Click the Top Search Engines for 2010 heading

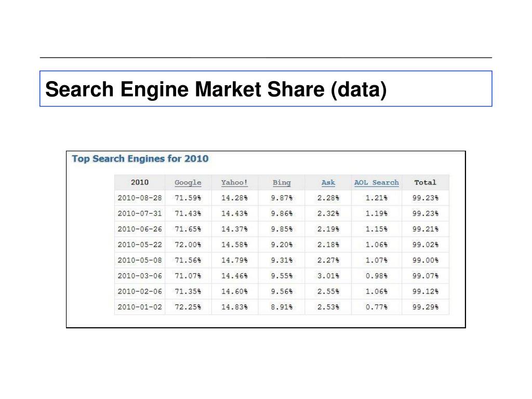[140, 159]
